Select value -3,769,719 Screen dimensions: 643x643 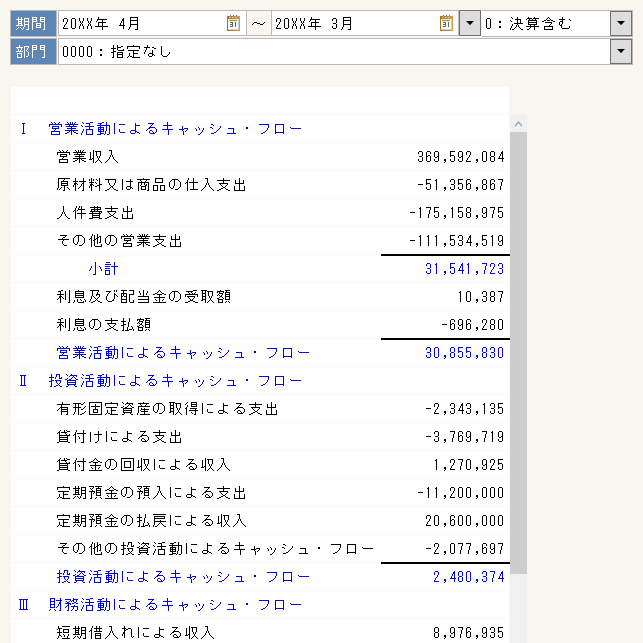point(465,437)
